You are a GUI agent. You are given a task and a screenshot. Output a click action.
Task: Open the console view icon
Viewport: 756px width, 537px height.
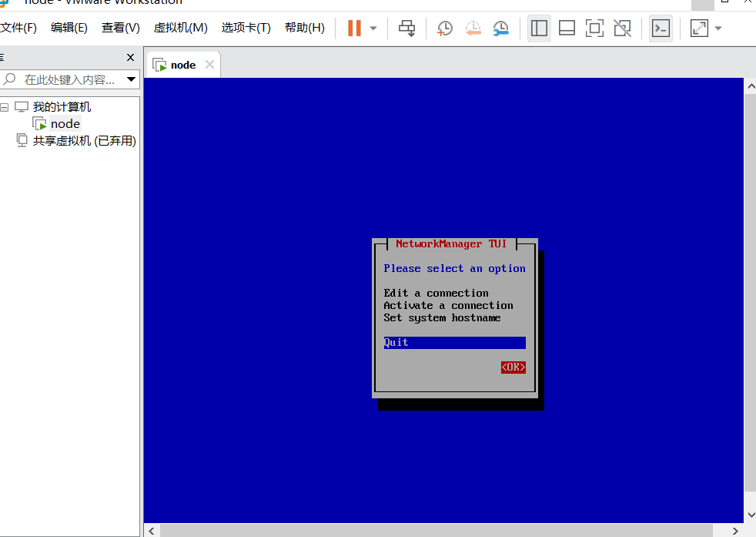661,28
